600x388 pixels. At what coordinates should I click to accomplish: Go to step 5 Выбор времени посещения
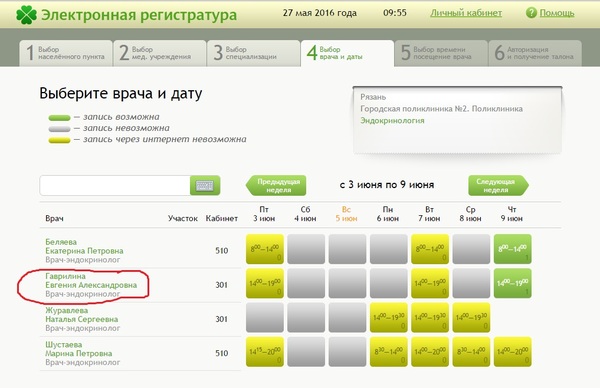tap(441, 53)
